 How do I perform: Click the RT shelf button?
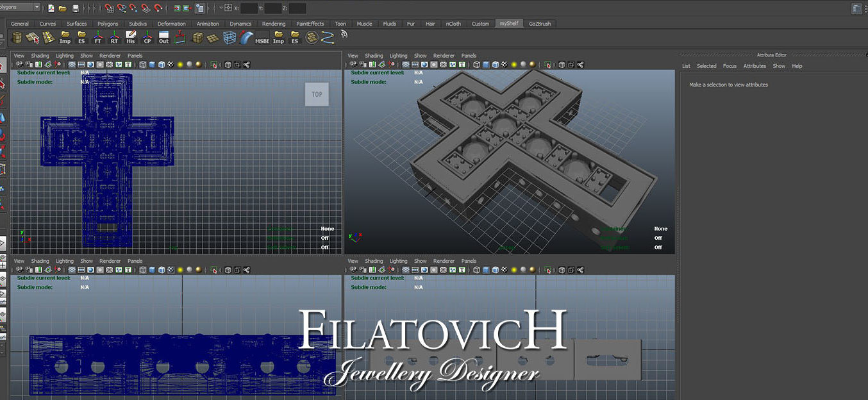point(114,38)
